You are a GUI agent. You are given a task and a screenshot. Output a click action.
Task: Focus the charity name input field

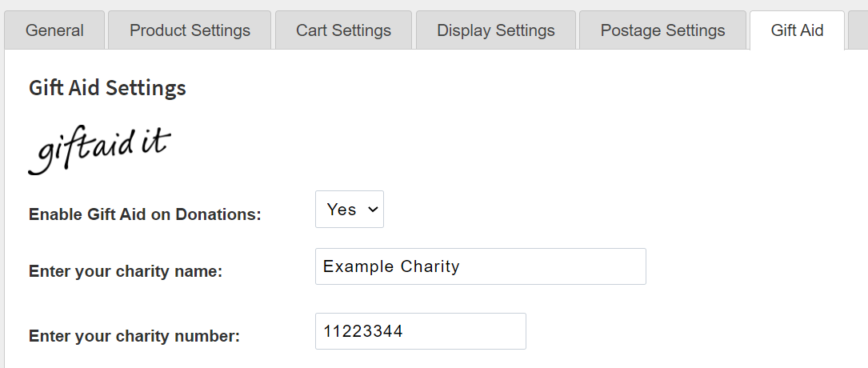click(480, 266)
